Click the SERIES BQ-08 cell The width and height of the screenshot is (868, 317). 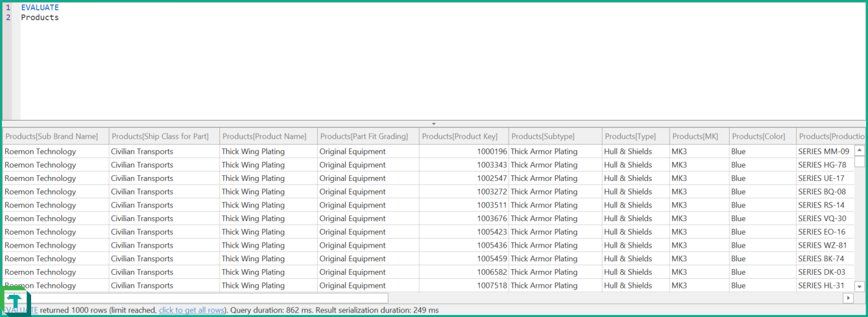(825, 192)
